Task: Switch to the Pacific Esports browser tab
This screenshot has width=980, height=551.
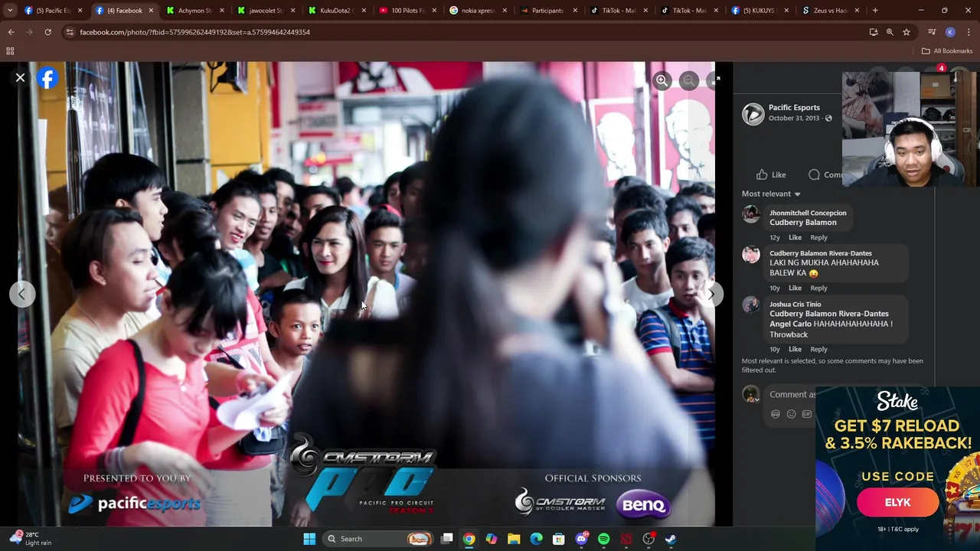Action: pyautogui.click(x=52, y=11)
